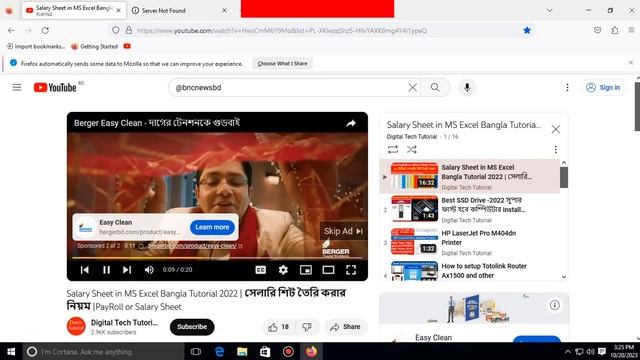640x360 pixels.
Task: Skip to next video in player
Action: click(127, 270)
